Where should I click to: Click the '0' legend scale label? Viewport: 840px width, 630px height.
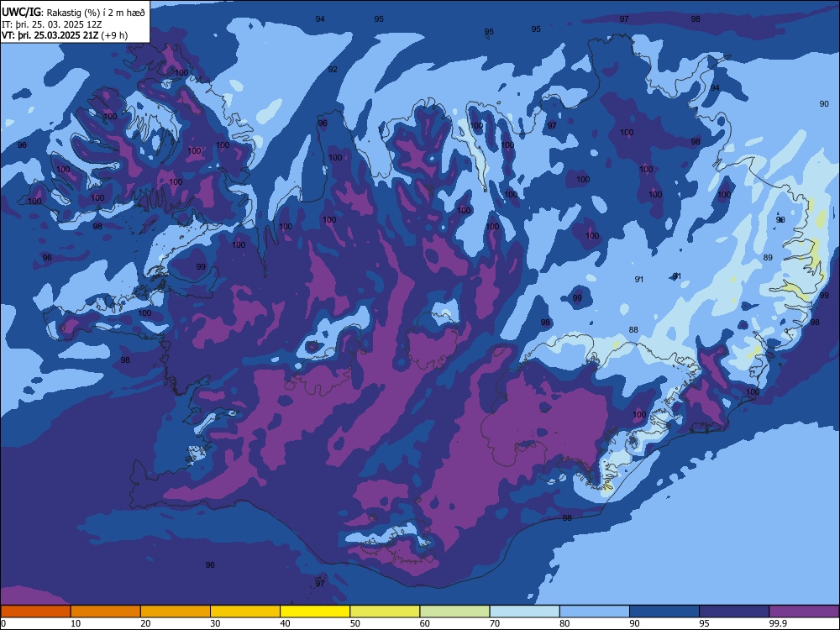point(3,623)
